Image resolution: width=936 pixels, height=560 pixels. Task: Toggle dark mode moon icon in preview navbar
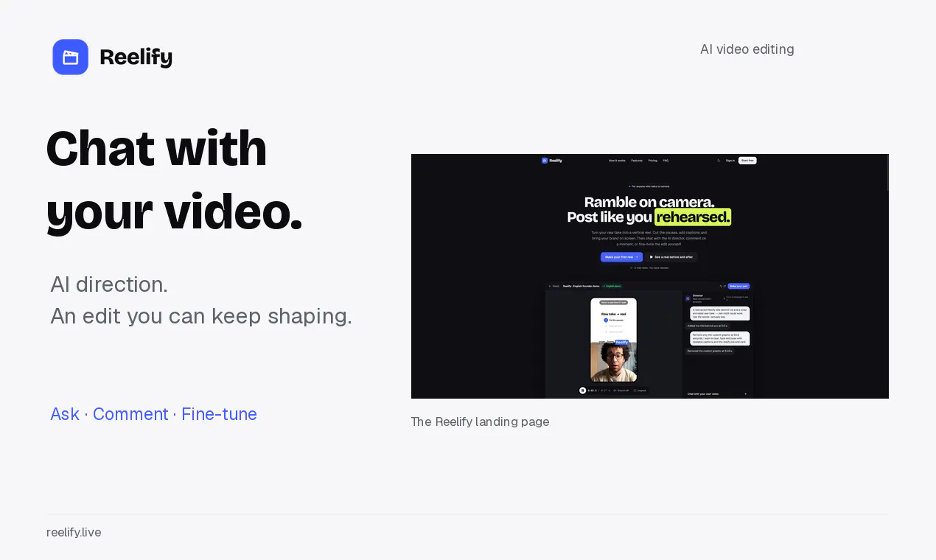pyautogui.click(x=719, y=160)
